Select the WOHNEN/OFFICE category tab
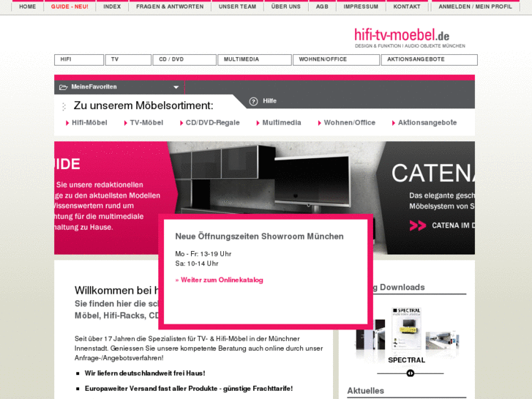Image resolution: width=532 pixels, height=399 pixels. (336, 60)
